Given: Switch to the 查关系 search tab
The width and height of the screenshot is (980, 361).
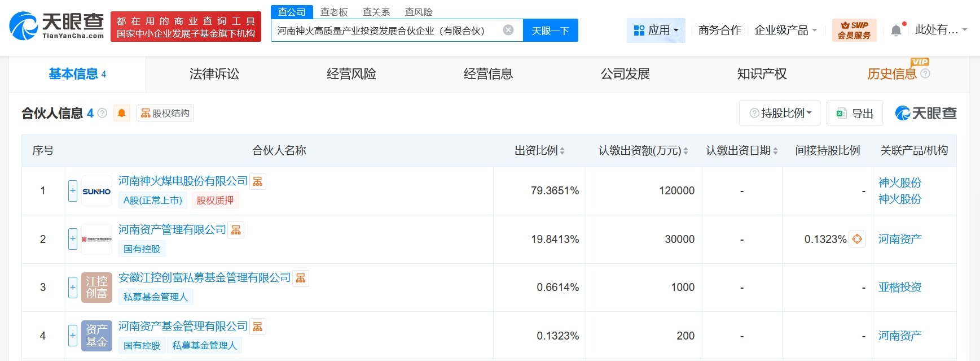Looking at the screenshot, I should tap(376, 12).
